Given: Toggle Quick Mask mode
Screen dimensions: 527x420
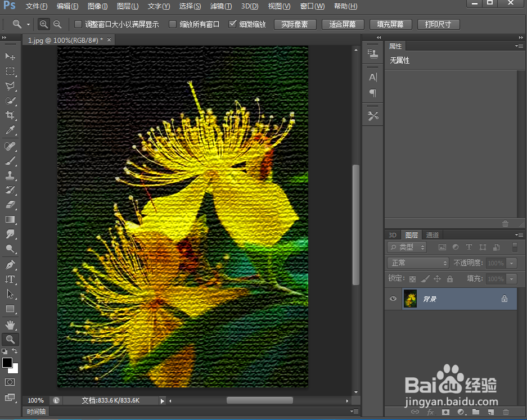Looking at the screenshot, I should 10,382.
